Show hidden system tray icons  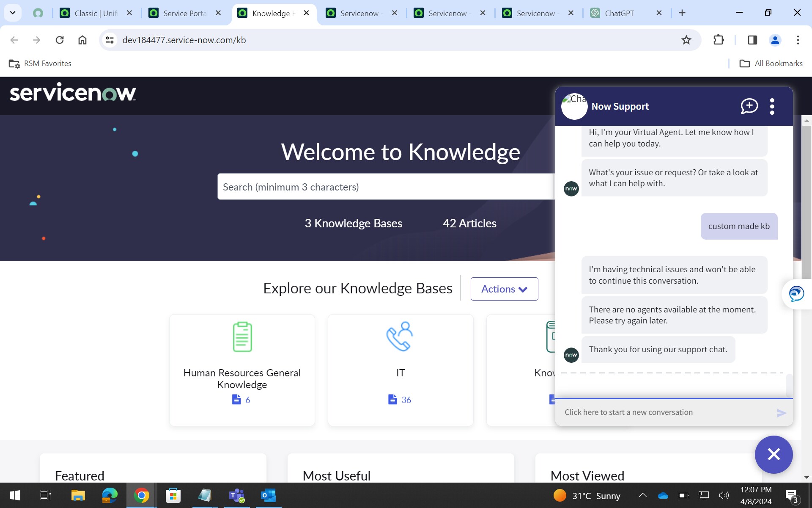[x=643, y=495]
